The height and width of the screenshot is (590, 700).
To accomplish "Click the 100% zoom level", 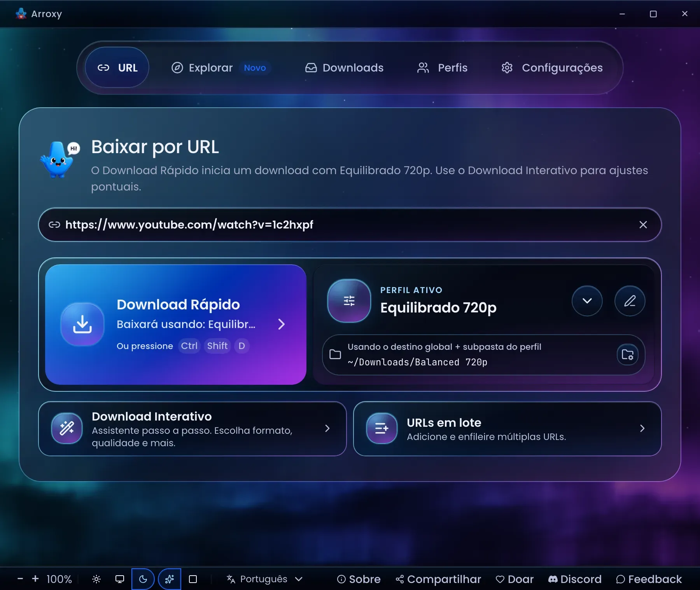I will (59, 579).
